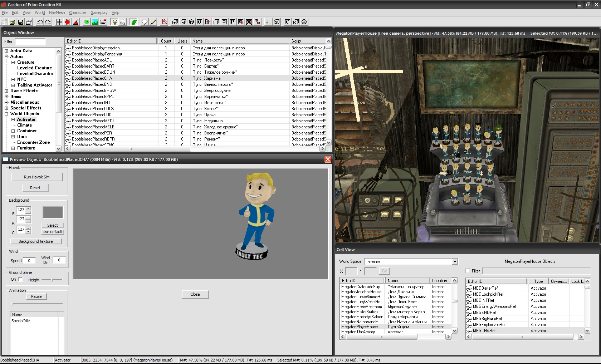The width and height of the screenshot is (601, 364).
Task: Toggle the light bulb toolbar icon
Action: pos(114,22)
